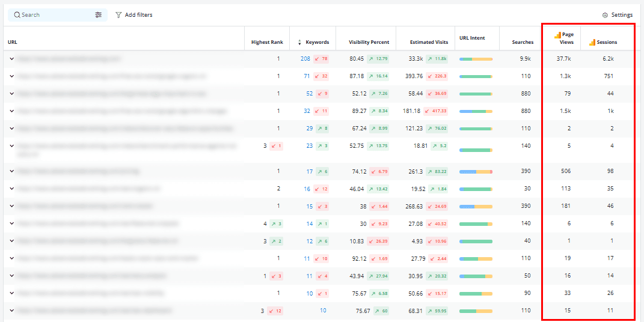Click the green badge showing 59.95

[437, 311]
